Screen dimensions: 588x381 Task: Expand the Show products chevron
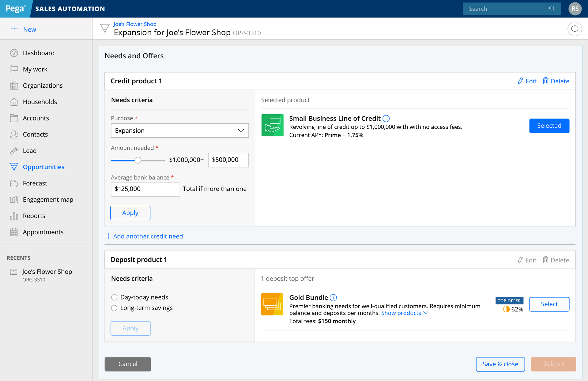(426, 313)
